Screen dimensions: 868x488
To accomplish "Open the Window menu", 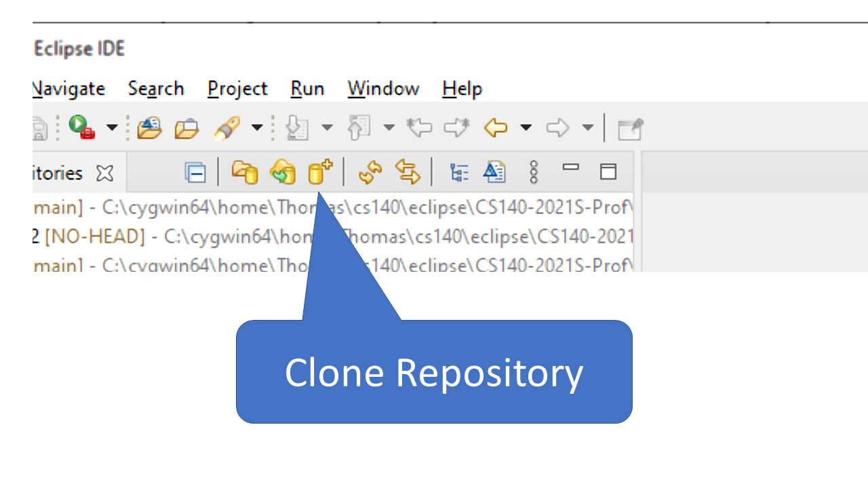I will coord(383,89).
